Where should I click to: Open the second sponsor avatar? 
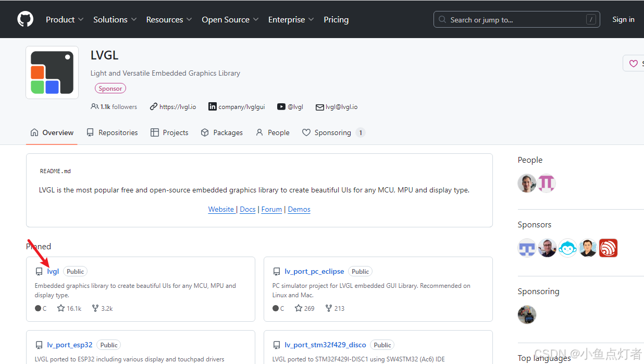pyautogui.click(x=547, y=248)
